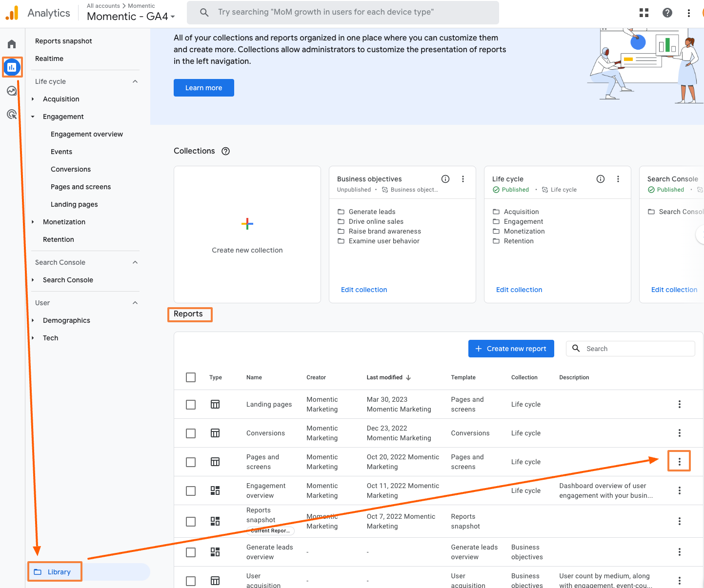
Task: Open Events report in navigation
Action: 61,152
